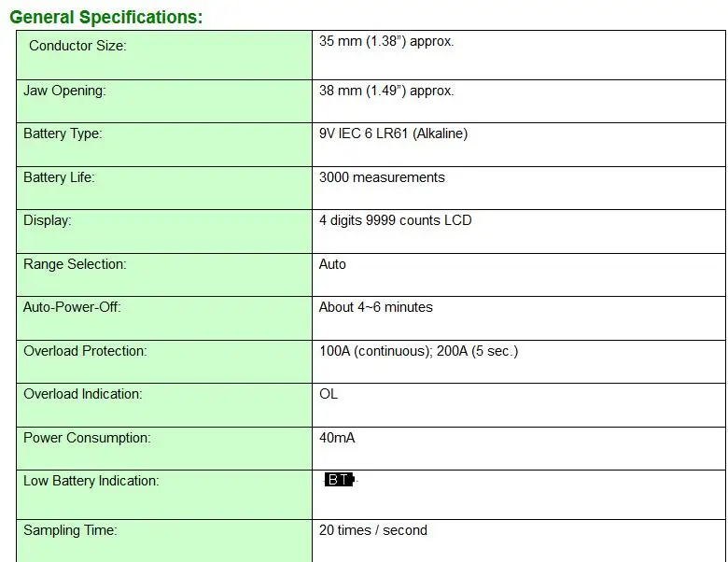Image resolution: width=728 pixels, height=562 pixels.
Task: Click the low battery BT icon
Action: (x=341, y=480)
